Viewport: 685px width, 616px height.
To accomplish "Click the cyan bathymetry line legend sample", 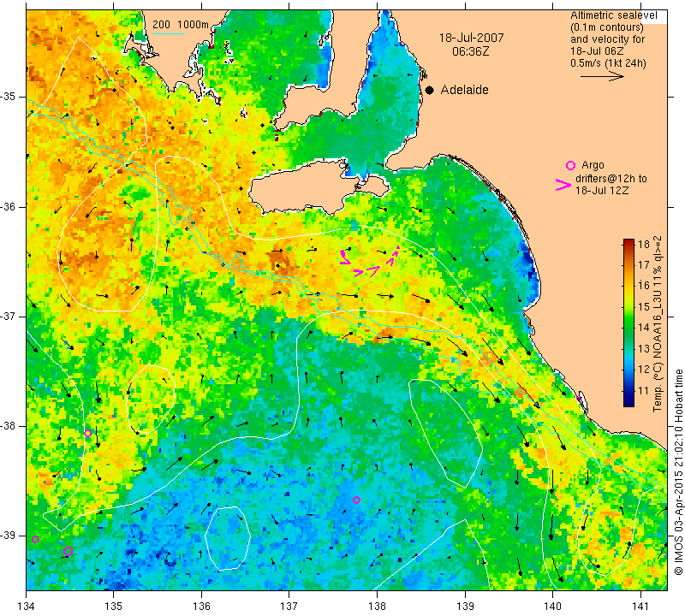I will tap(169, 33).
